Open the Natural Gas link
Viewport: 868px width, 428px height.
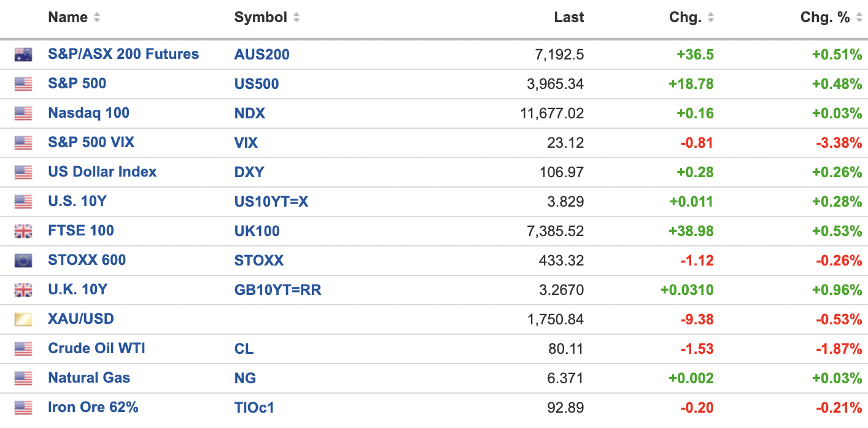(89, 378)
